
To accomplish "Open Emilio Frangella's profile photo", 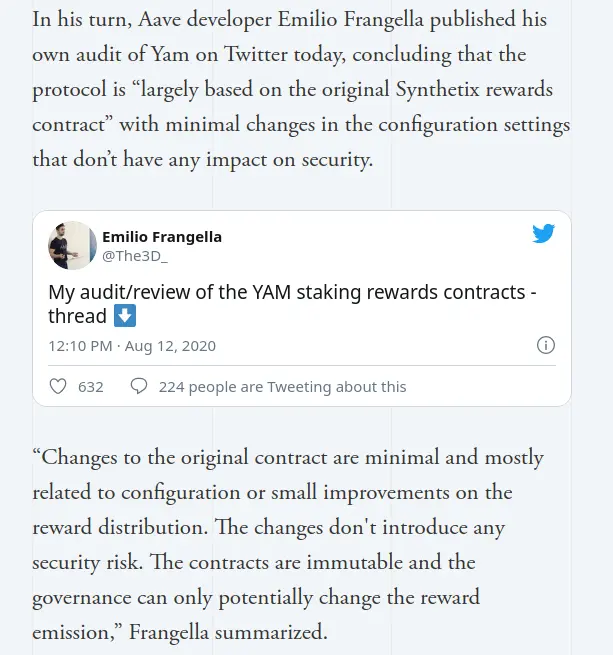I will coord(72,245).
